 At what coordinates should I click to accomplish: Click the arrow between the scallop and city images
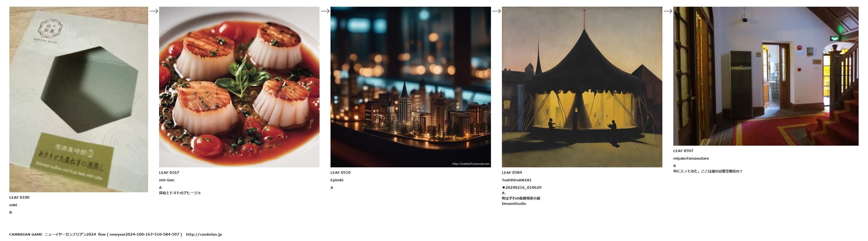tap(325, 11)
